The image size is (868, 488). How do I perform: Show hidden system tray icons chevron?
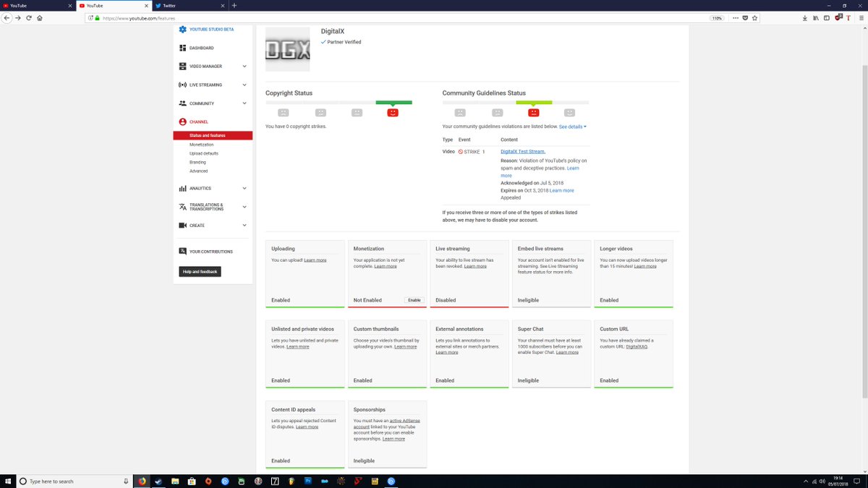coord(805,481)
